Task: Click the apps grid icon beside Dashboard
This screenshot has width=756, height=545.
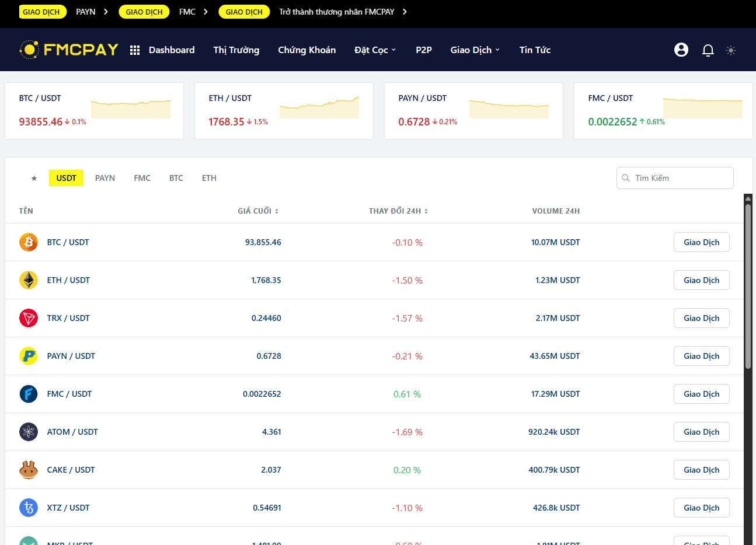Action: (135, 50)
